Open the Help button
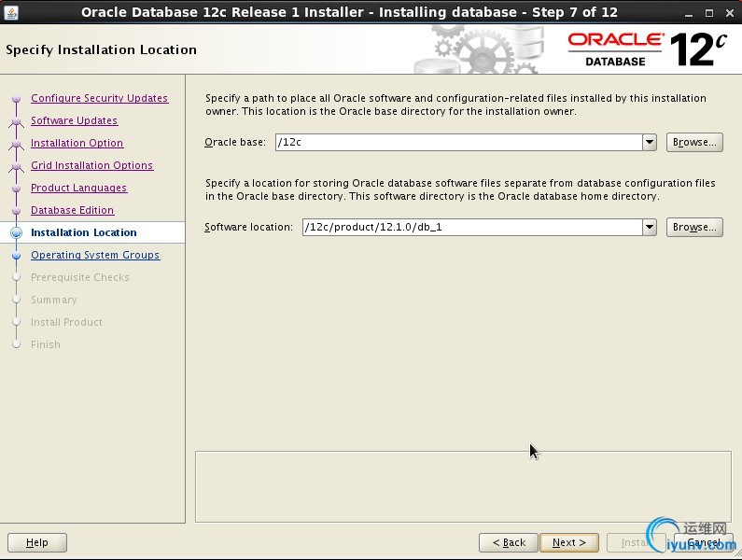The image size is (742, 560). tap(37, 542)
